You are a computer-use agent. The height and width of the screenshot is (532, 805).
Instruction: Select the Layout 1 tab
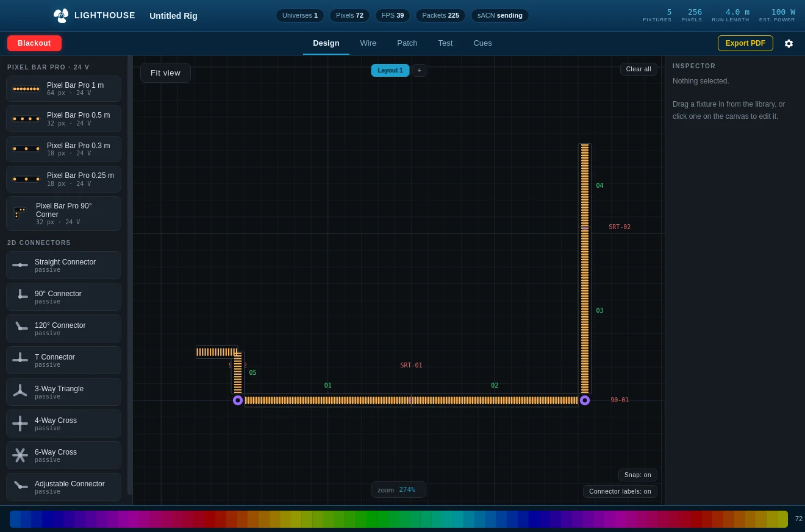tap(390, 71)
